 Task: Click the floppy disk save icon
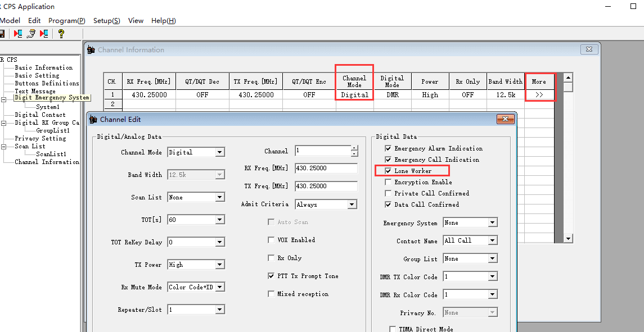[2, 34]
